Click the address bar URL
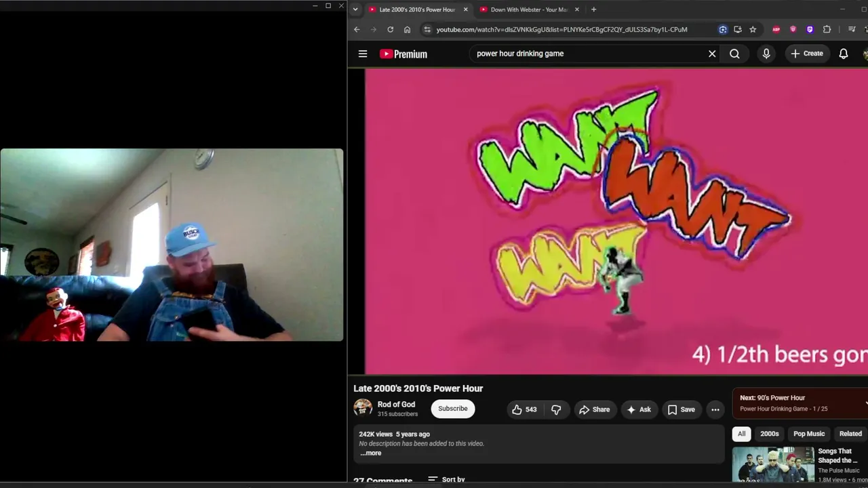This screenshot has height=488, width=868. [561, 29]
